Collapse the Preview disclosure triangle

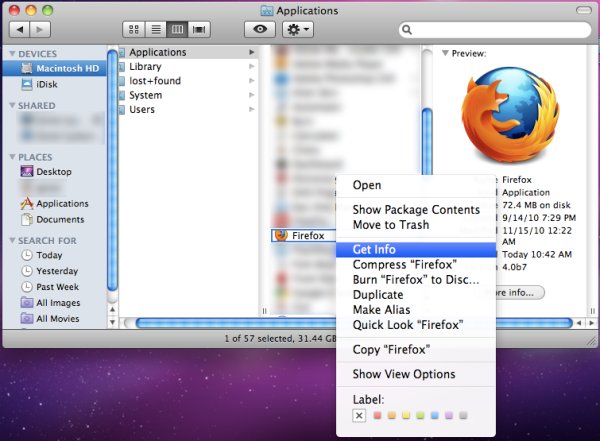tap(445, 53)
